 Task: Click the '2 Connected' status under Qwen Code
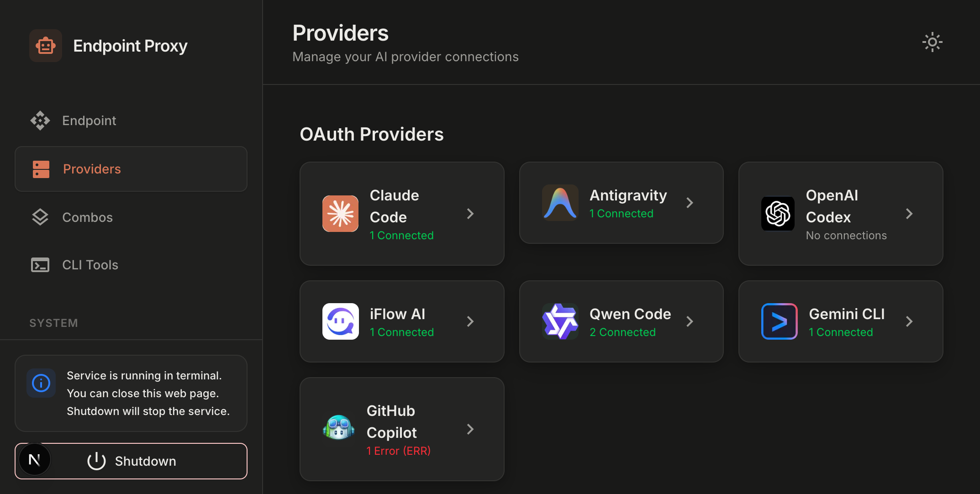point(622,332)
